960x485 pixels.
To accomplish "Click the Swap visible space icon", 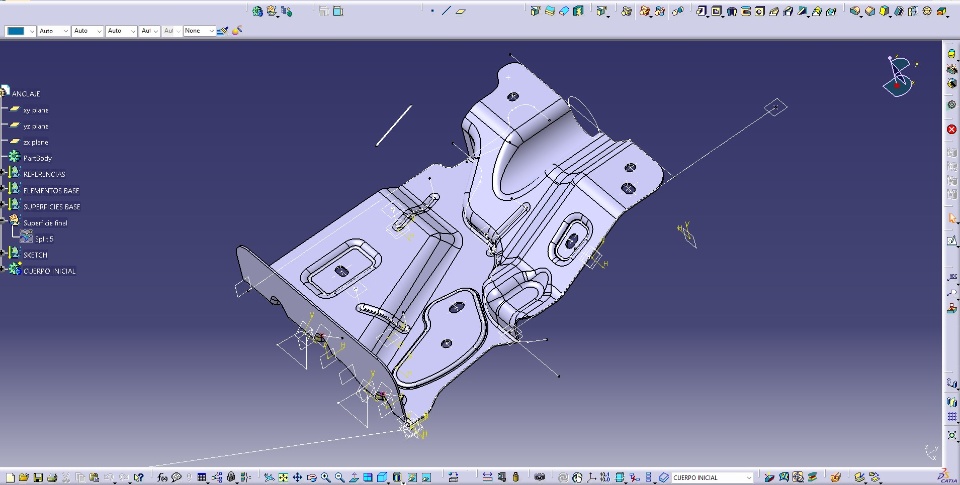I will click(x=426, y=477).
